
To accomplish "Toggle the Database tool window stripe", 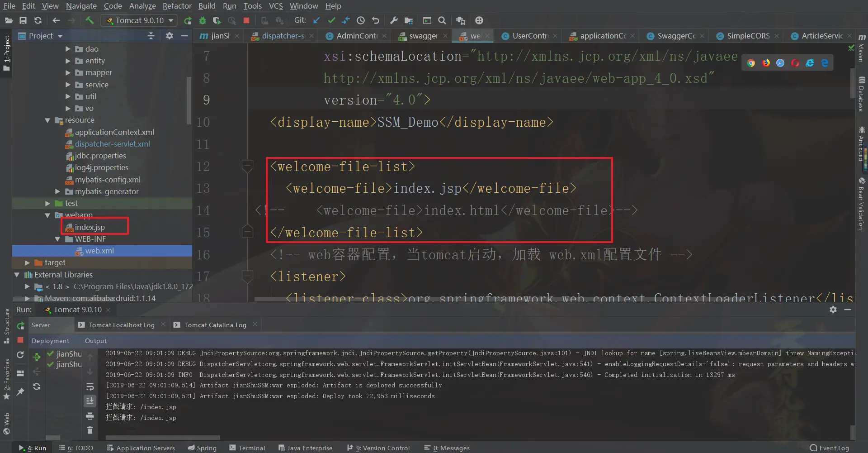I will pyautogui.click(x=862, y=94).
